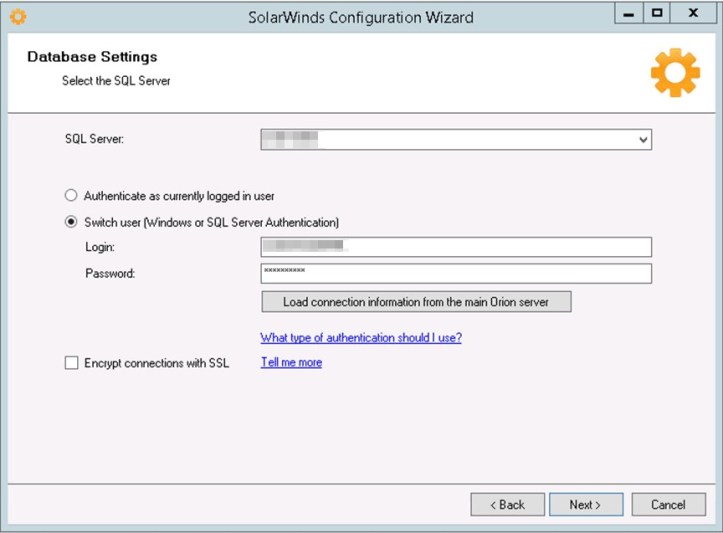Image resolution: width=723 pixels, height=533 pixels.
Task: Go back with the Back button
Action: pyautogui.click(x=507, y=505)
